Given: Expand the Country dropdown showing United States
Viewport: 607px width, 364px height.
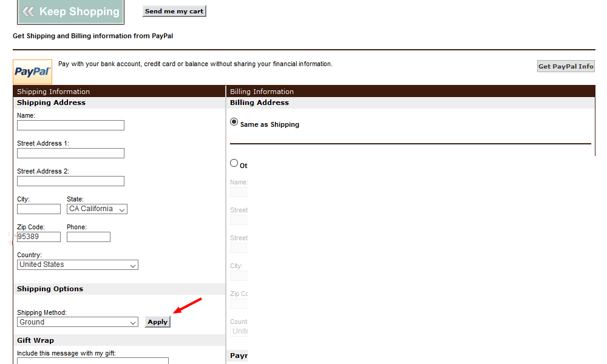Looking at the screenshot, I should (78, 265).
